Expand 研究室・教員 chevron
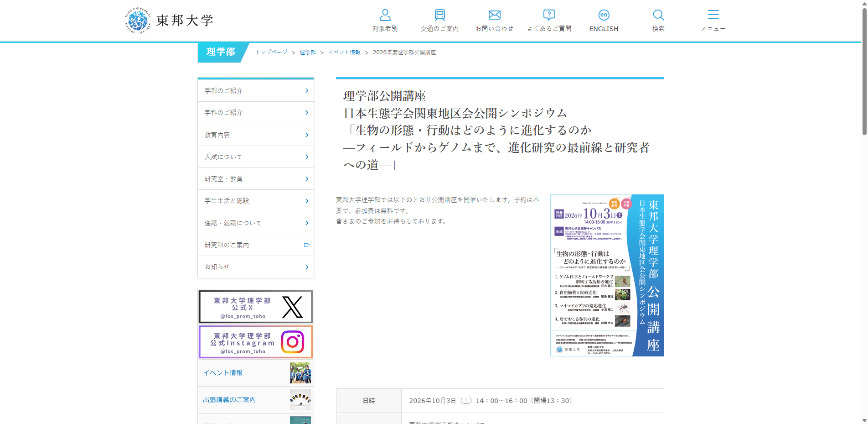 307,179
